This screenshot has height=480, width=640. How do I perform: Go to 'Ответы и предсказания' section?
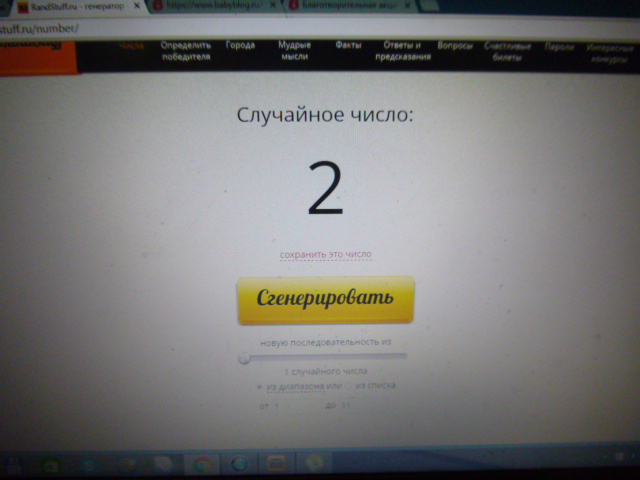point(403,51)
